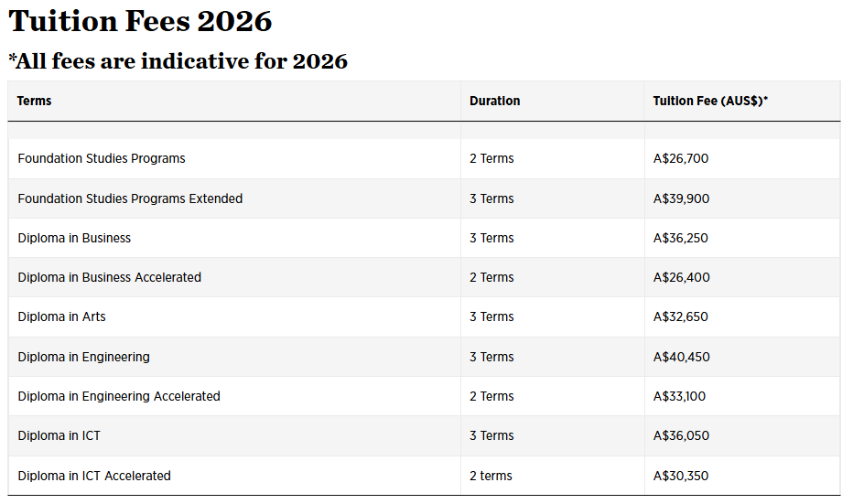Select Diploma in Engineering Accelerated text
Viewport: 853px width, 504px height.
pyautogui.click(x=119, y=396)
